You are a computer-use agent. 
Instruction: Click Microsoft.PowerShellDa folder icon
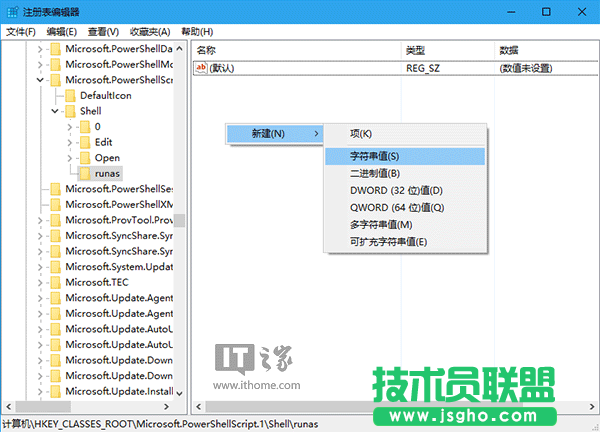click(56, 49)
